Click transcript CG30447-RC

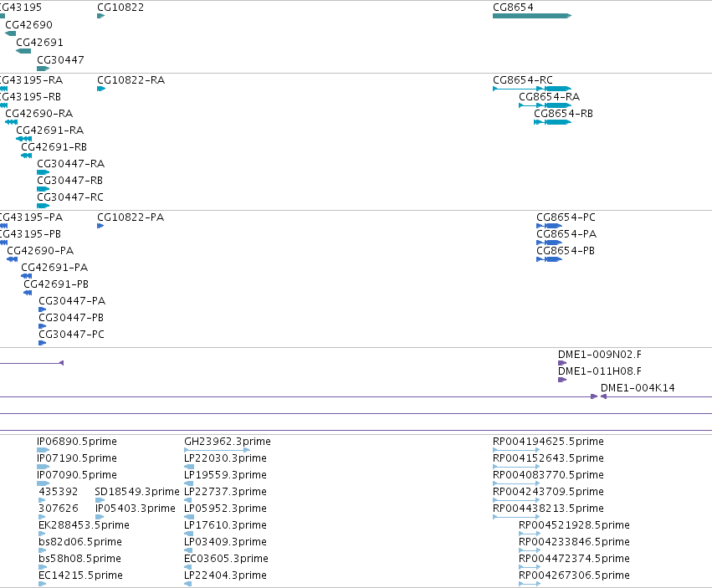coord(44,206)
